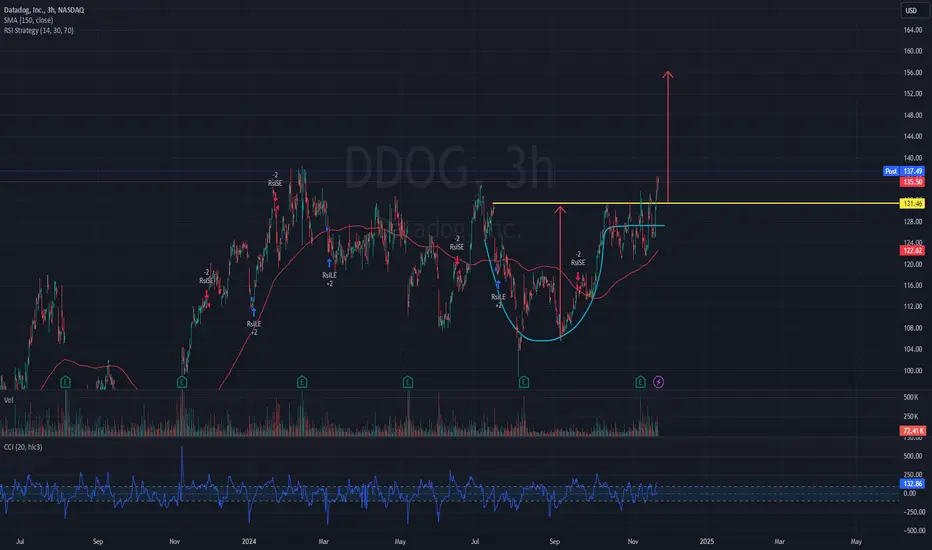The height and width of the screenshot is (550, 932).
Task: Open the earnings marker at November 2024
Action: point(640,382)
